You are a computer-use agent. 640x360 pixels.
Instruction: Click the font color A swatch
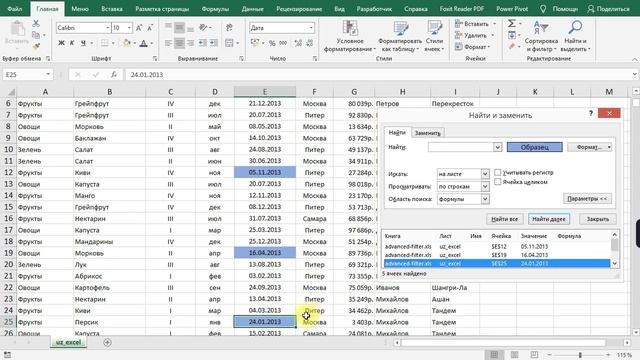click(x=143, y=43)
